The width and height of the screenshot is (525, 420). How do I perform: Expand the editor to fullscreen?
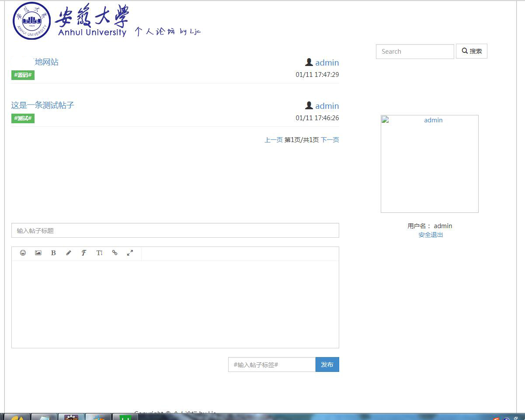130,253
